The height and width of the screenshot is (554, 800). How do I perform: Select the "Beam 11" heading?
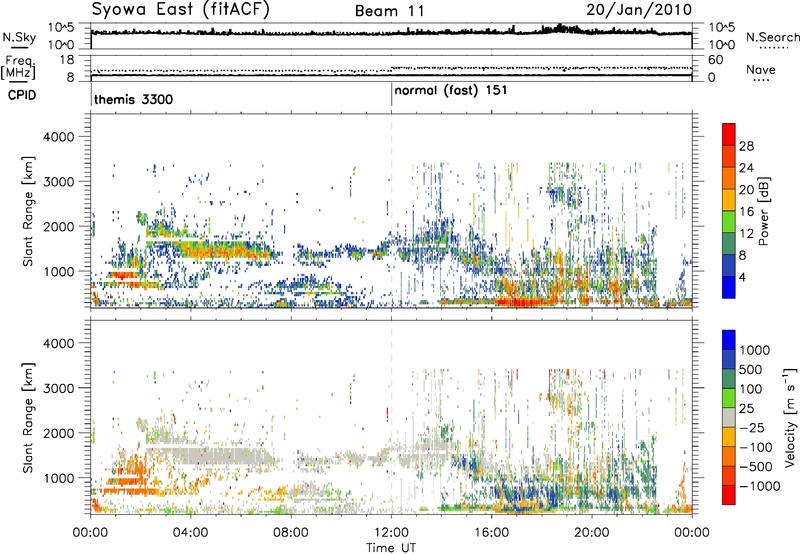(x=389, y=11)
